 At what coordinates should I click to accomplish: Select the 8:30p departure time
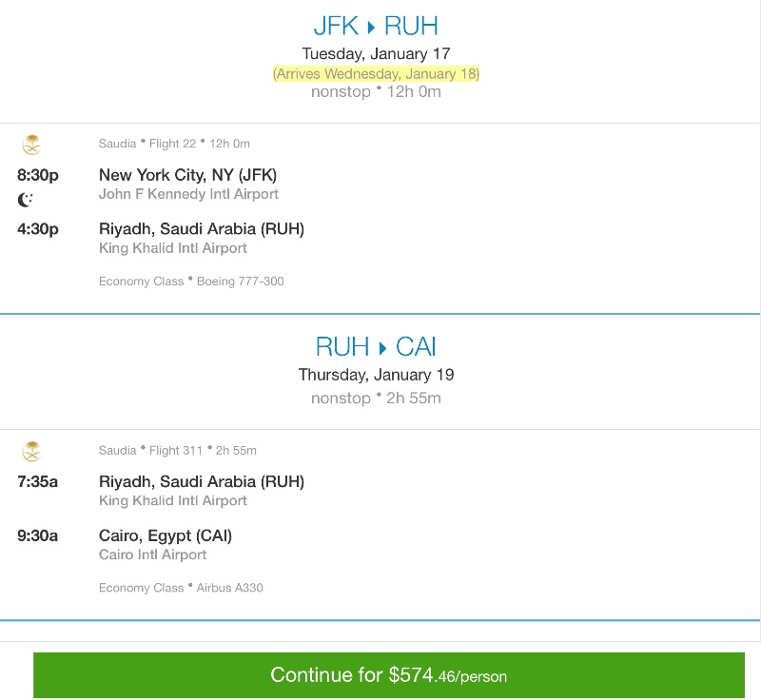click(38, 175)
